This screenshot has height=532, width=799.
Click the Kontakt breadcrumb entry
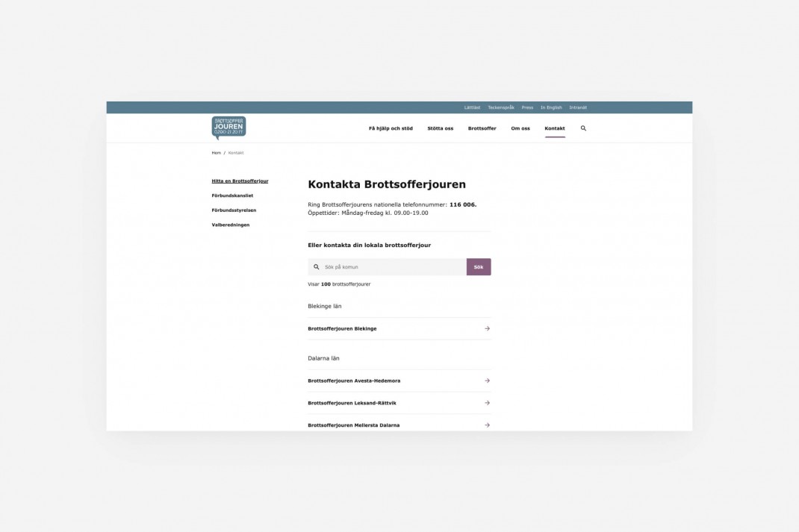pos(236,153)
